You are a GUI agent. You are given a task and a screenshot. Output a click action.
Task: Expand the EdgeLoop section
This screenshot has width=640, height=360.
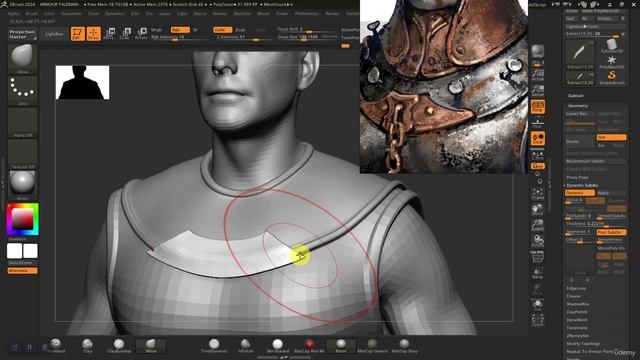(576, 288)
